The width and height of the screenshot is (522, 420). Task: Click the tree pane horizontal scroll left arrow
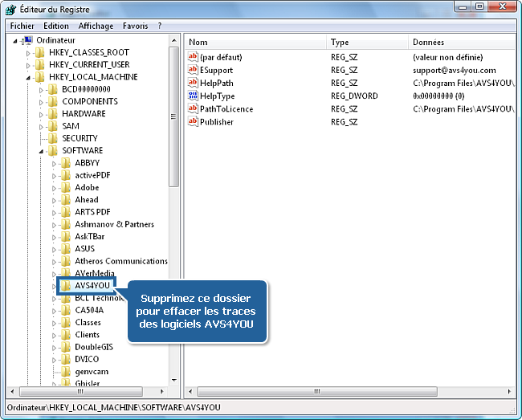pyautogui.click(x=12, y=392)
